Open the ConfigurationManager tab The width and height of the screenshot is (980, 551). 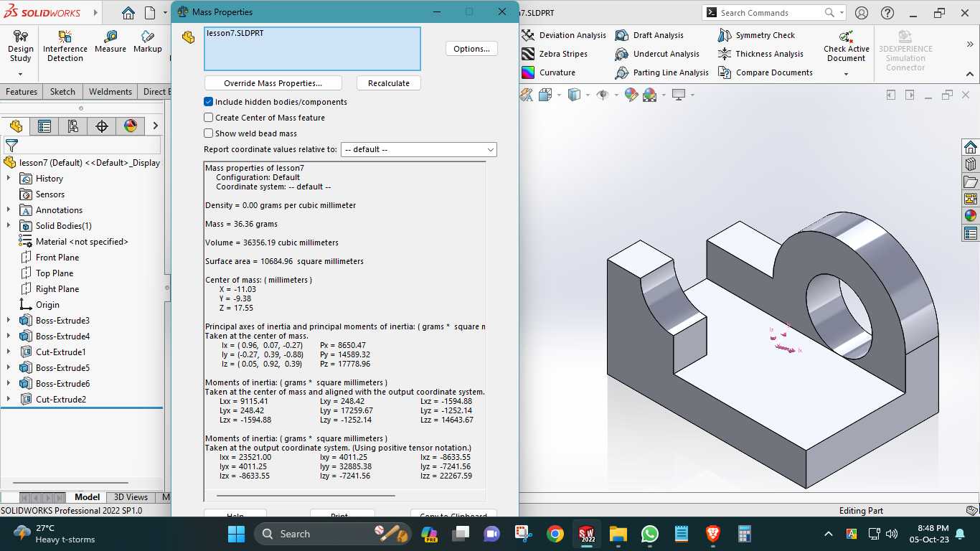(73, 126)
